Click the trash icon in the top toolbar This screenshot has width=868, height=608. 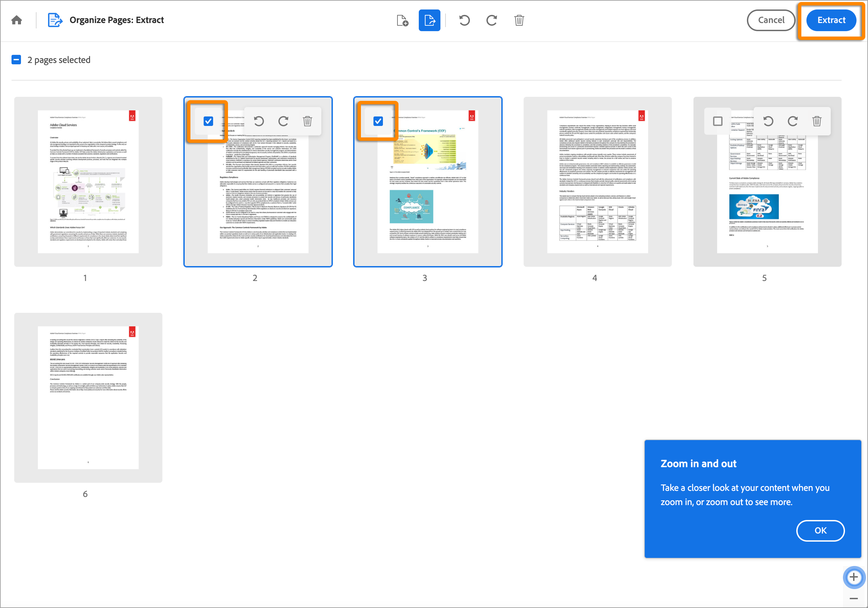coord(519,20)
